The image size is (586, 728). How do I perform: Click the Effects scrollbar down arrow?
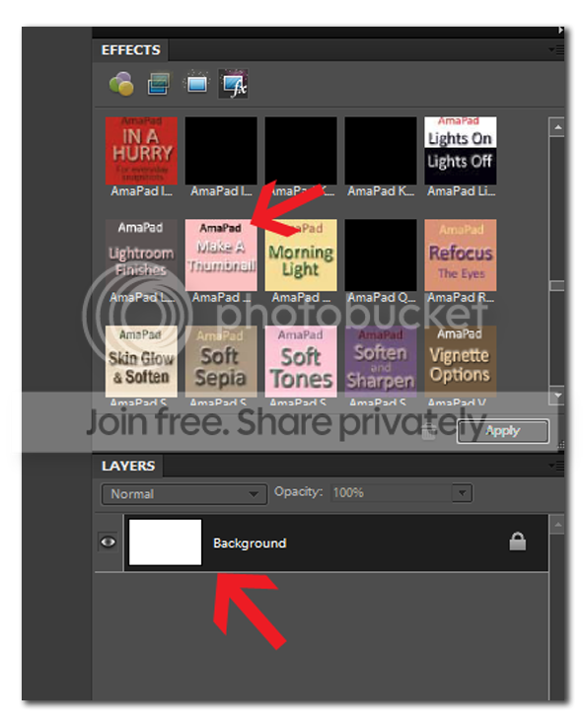557,396
